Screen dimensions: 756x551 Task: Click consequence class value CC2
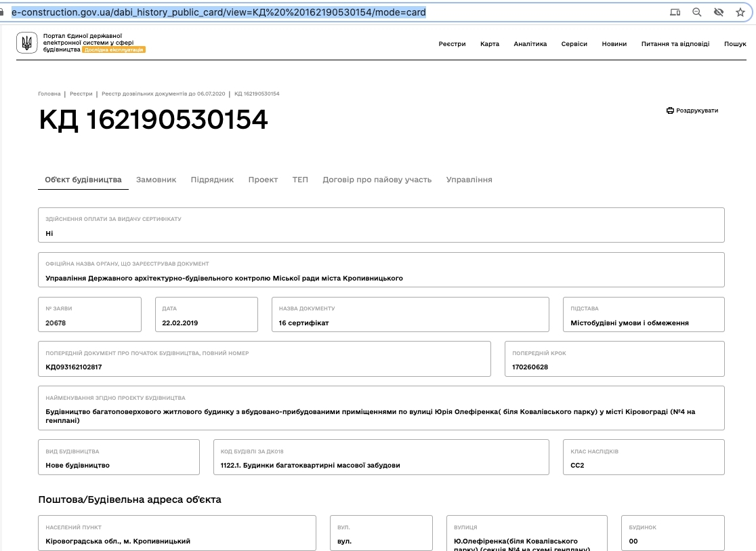(x=577, y=466)
